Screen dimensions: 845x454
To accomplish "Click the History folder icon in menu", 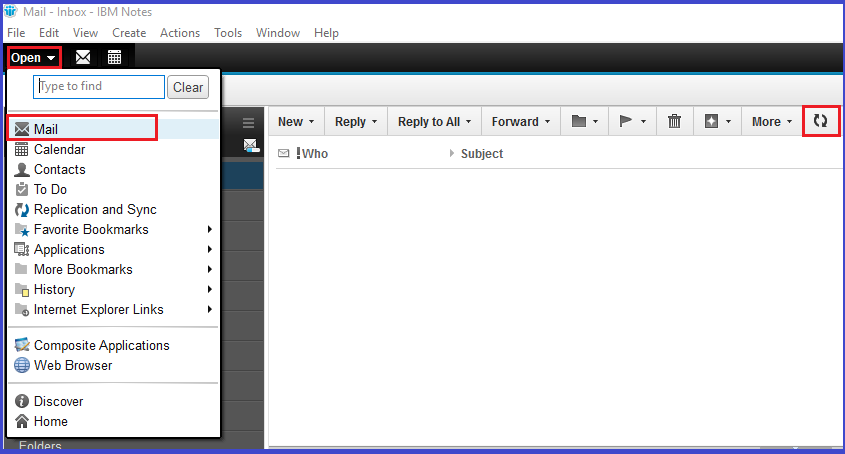I will pyautogui.click(x=22, y=290).
